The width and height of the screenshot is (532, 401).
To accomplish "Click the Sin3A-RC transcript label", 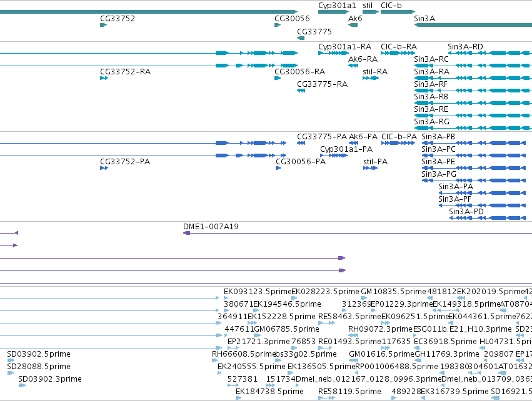I will pyautogui.click(x=431, y=59).
